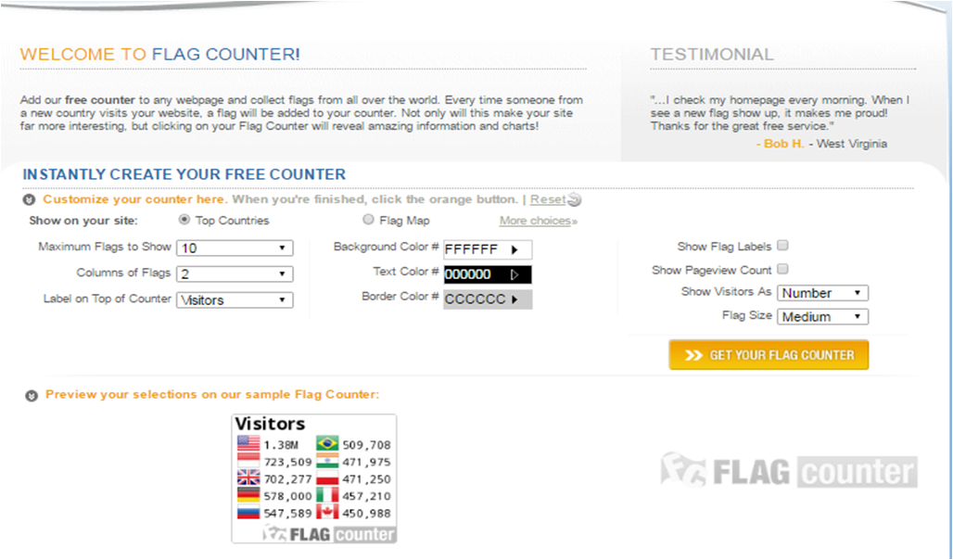This screenshot has height=560, width=953.
Task: Click the reset arrow icon next to Reset
Action: (575, 199)
